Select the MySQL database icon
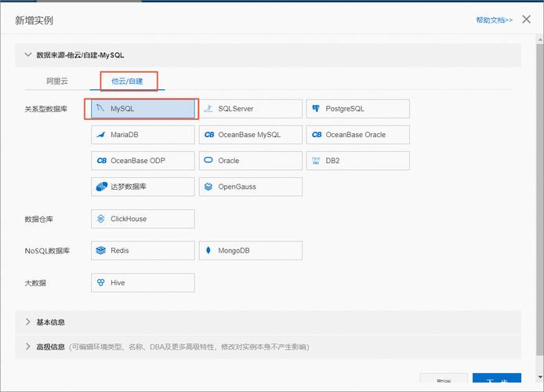This screenshot has width=544, height=392. 100,108
